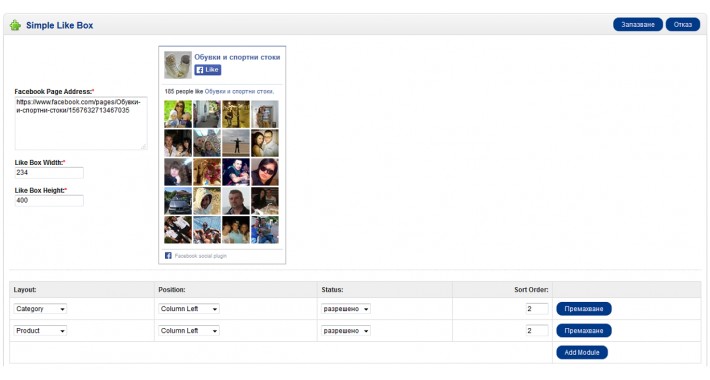Screen dimensions: 710x380
Task: Click the Layout column header
Action: pos(25,289)
